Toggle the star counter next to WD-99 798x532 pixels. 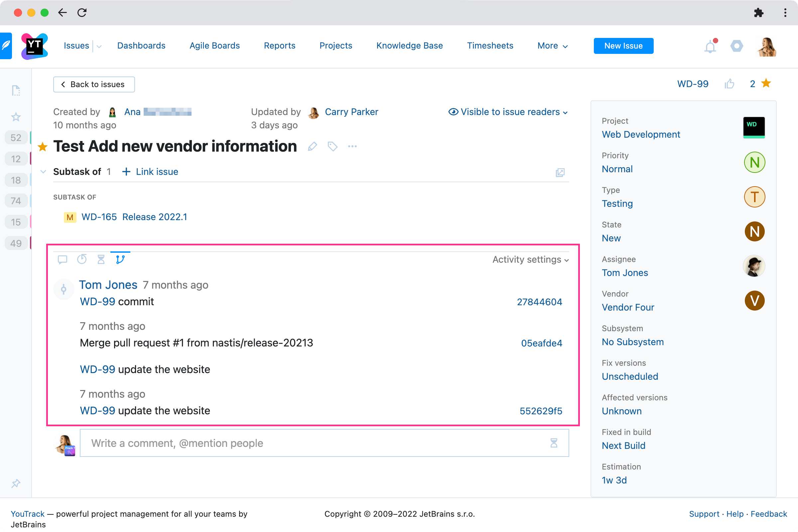pyautogui.click(x=765, y=83)
